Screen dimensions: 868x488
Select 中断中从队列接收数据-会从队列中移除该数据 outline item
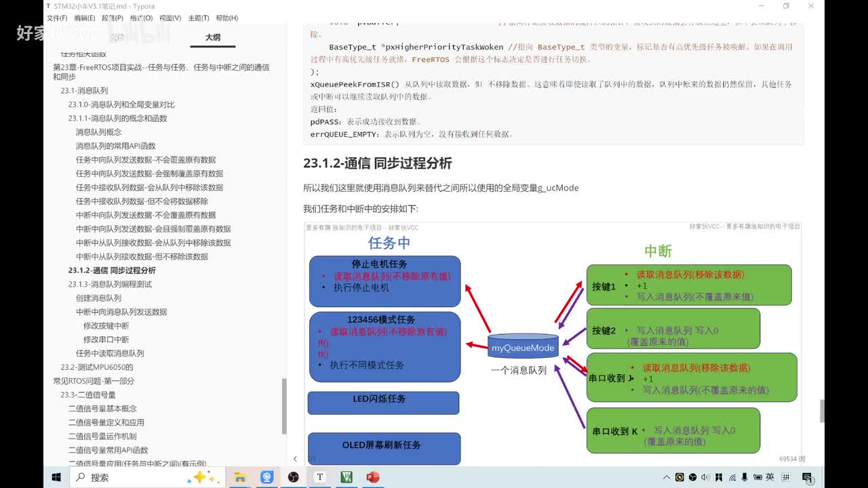(153, 243)
